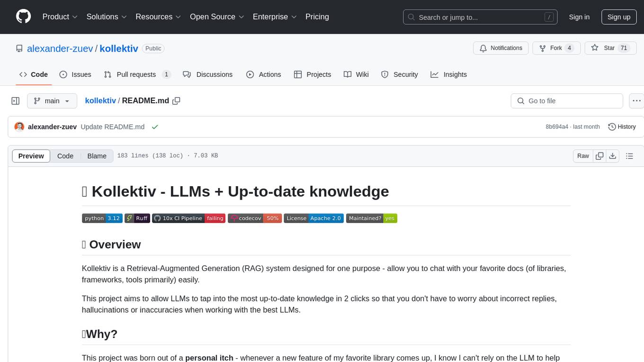Image resolution: width=644 pixels, height=362 pixels.
Task: Click the Kollektiv README title heading
Action: [x=235, y=191]
